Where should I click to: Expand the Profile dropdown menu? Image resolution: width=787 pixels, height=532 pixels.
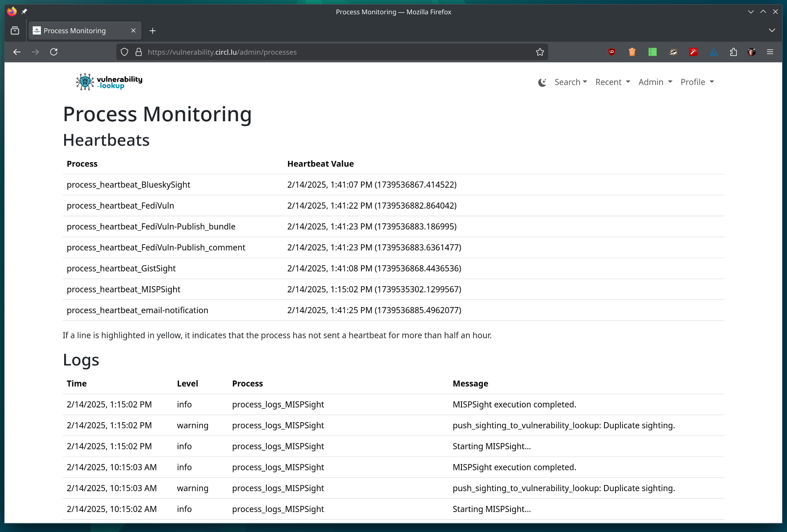tap(697, 82)
